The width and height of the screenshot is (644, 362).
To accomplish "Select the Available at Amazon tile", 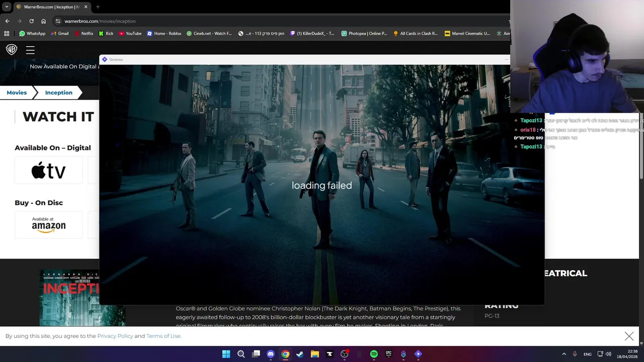I will [49, 224].
